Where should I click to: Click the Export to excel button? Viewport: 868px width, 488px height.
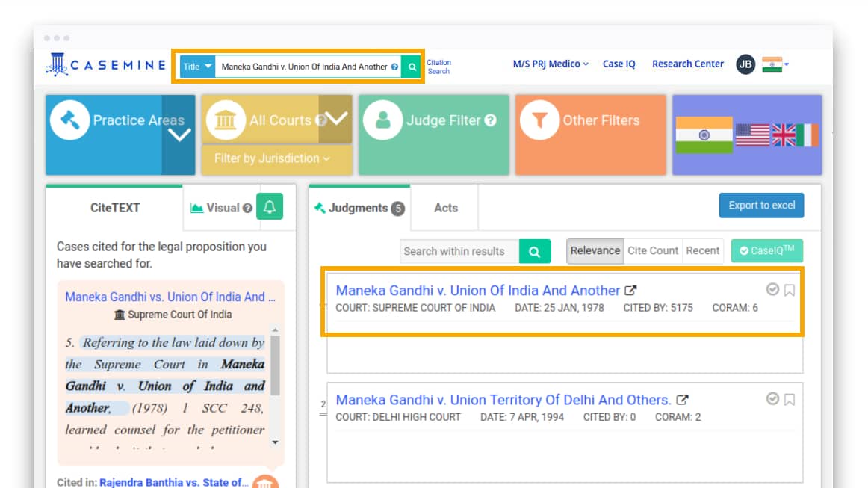coord(761,205)
